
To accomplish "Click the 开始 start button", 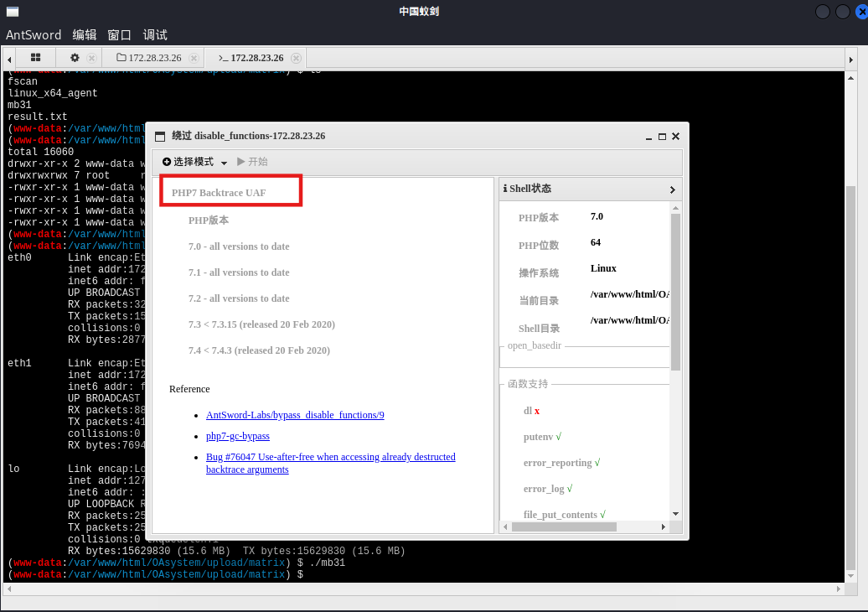I will tap(252, 162).
